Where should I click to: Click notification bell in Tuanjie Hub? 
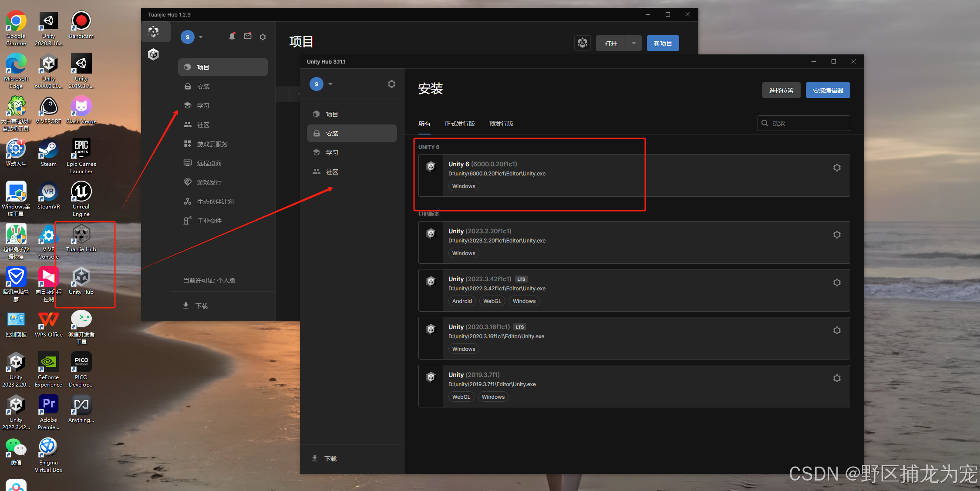point(232,37)
